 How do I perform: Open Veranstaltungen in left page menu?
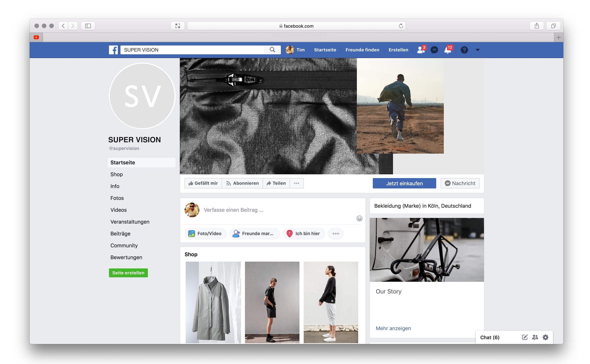[130, 222]
